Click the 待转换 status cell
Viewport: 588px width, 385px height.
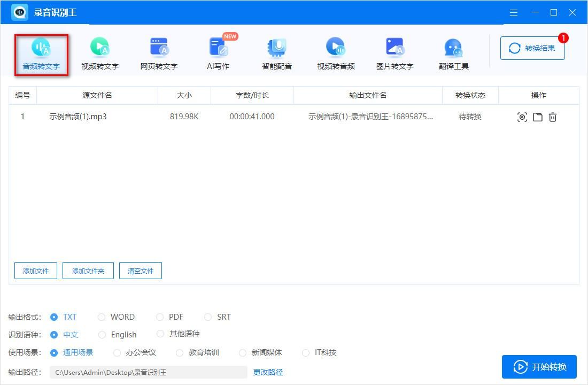(x=470, y=117)
